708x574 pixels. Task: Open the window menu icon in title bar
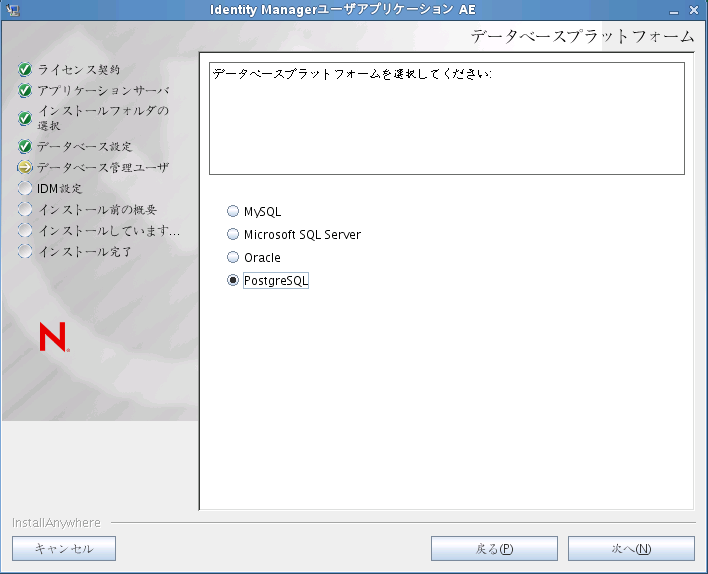[12, 10]
